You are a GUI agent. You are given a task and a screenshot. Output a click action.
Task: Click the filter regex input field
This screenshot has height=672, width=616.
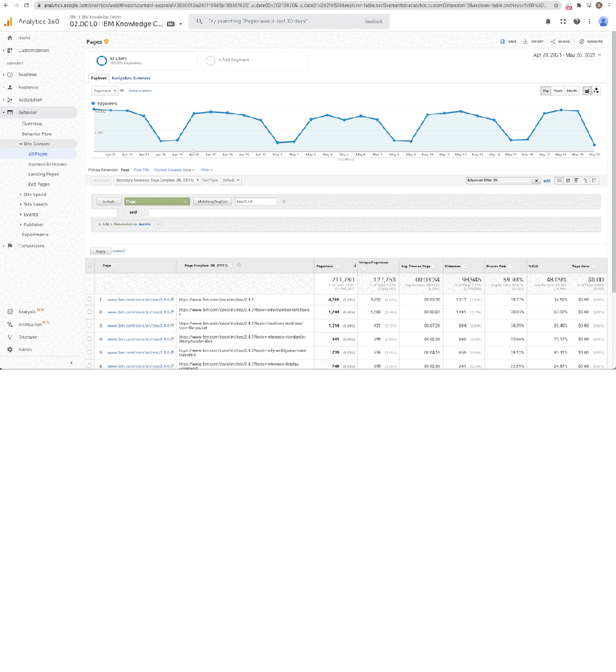point(255,201)
